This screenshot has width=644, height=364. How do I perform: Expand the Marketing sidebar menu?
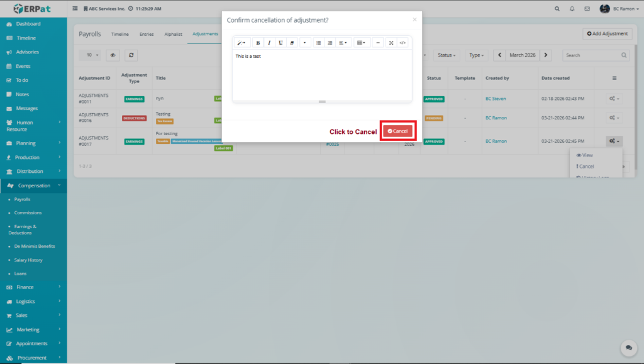pos(33,329)
